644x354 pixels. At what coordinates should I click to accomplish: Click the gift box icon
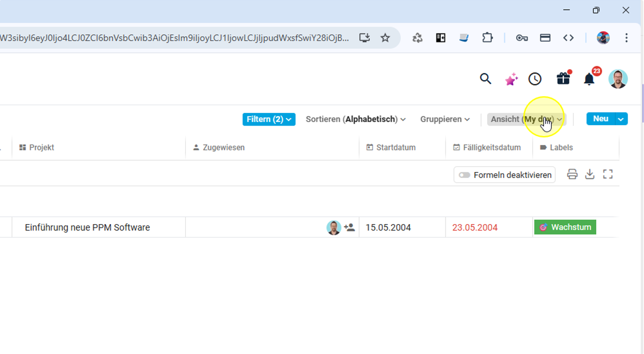pyautogui.click(x=563, y=79)
